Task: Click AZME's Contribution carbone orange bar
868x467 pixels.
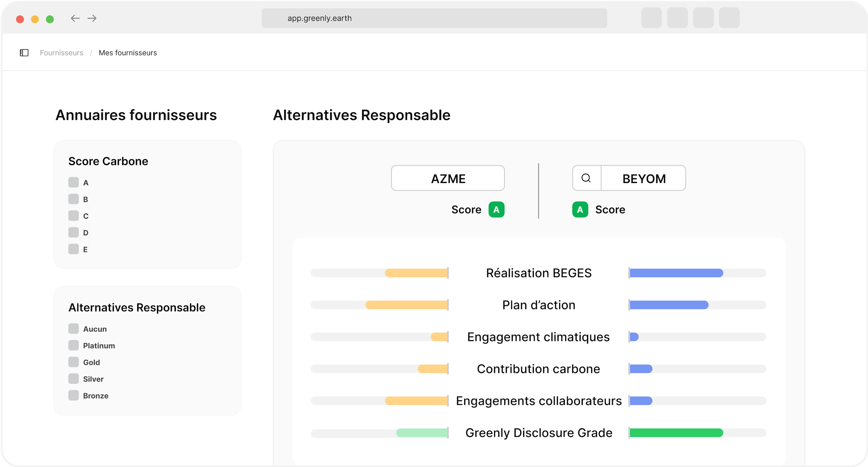Action: click(x=433, y=369)
